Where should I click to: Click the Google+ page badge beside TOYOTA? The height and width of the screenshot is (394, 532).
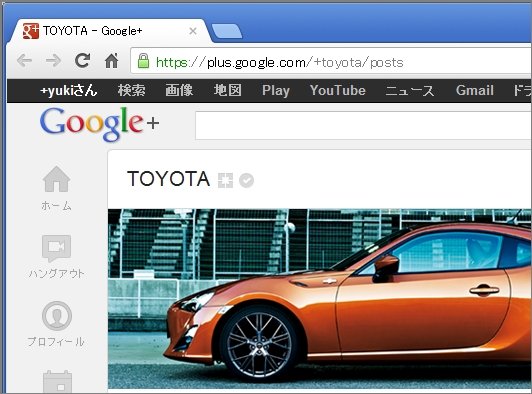[225, 180]
